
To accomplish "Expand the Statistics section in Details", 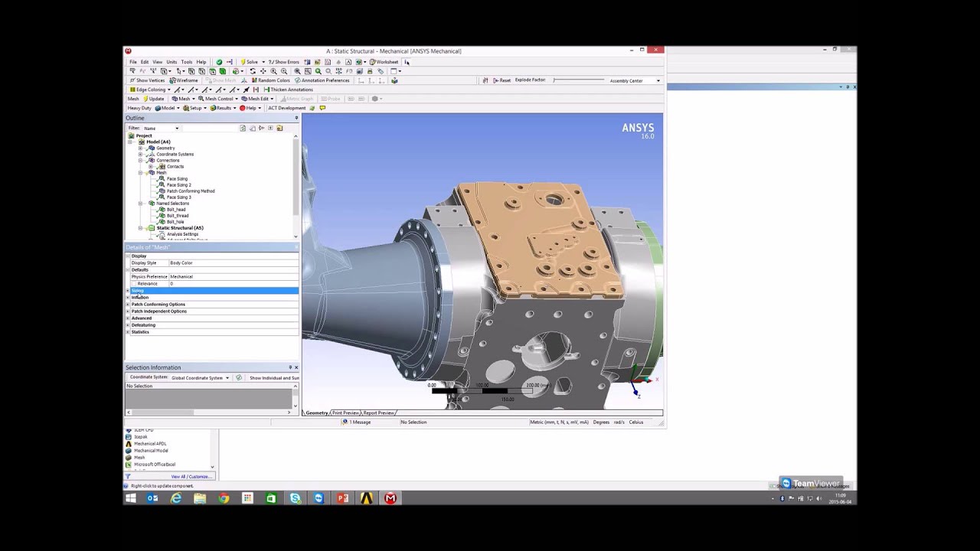I will (128, 332).
